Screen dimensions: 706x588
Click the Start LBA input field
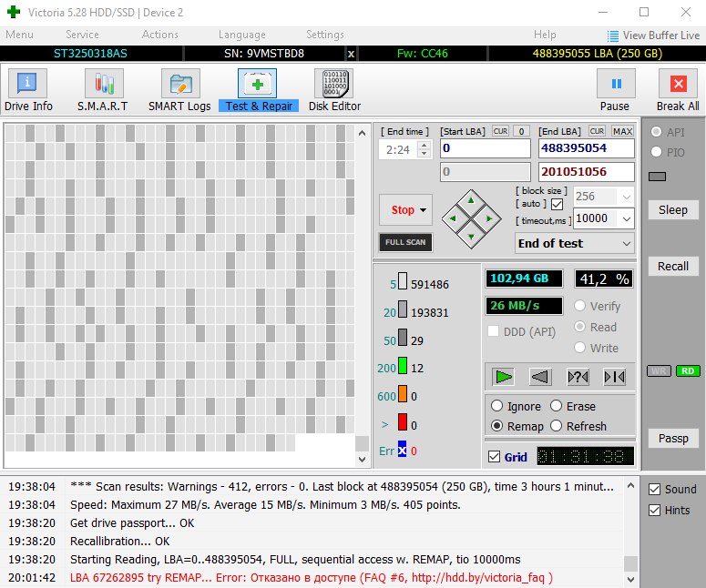(x=485, y=148)
